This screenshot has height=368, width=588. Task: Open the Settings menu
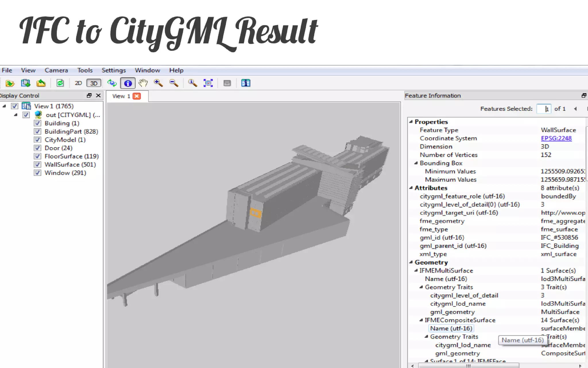pos(114,70)
